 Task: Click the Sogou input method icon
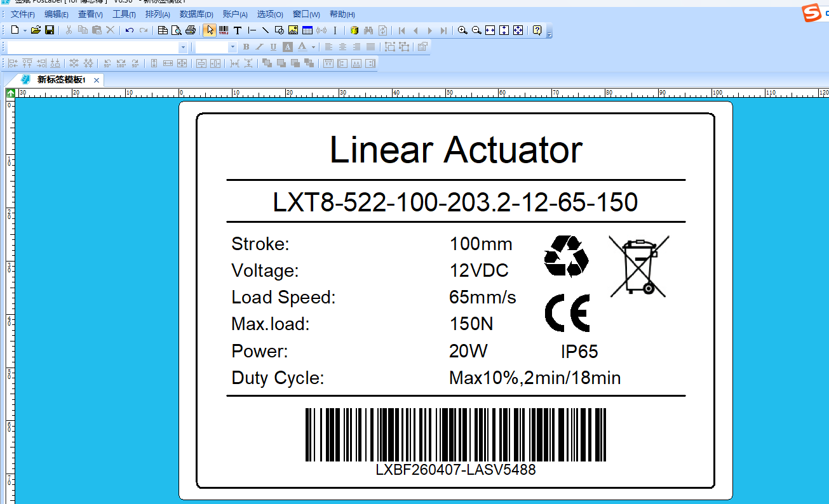coord(811,13)
